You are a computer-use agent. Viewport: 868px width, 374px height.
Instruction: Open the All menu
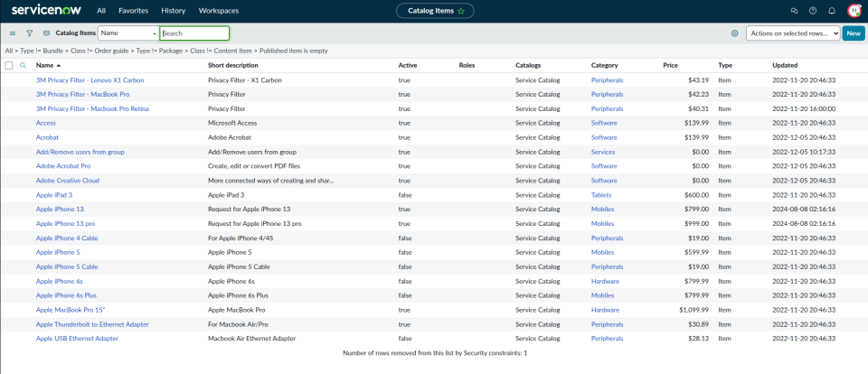click(x=101, y=11)
